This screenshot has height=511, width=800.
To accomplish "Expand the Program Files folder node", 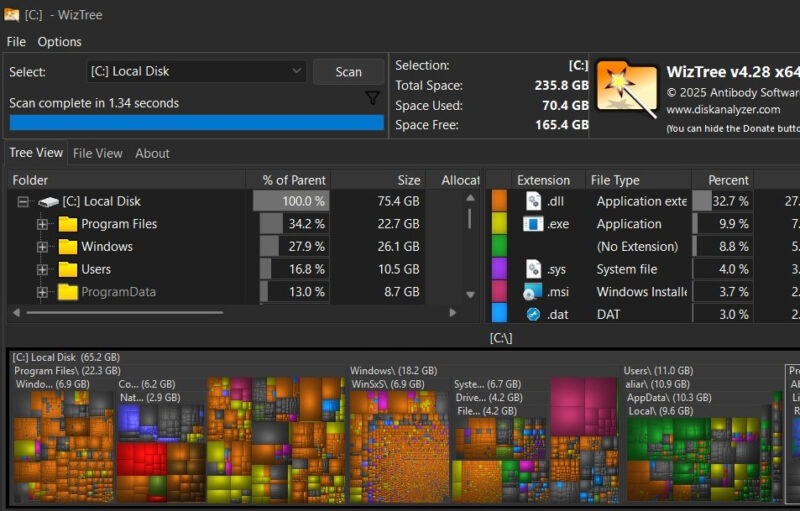I will click(42, 224).
